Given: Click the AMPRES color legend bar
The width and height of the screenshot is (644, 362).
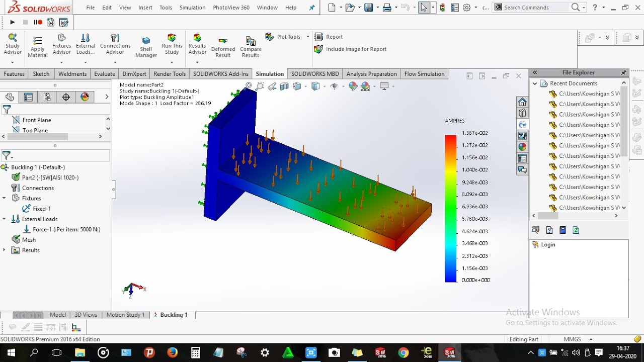Looking at the screenshot, I should tap(451, 208).
